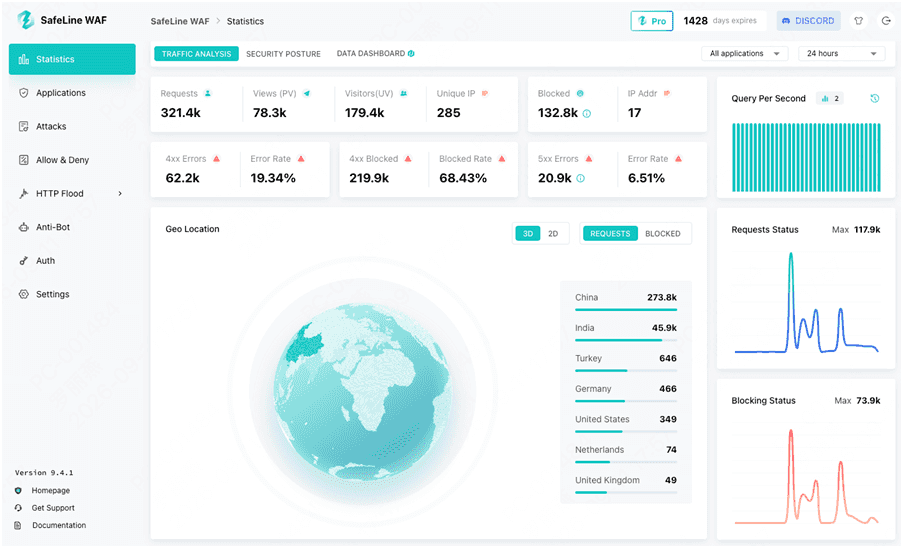
Task: Click the info icon beside Data Dashboard
Action: point(411,54)
